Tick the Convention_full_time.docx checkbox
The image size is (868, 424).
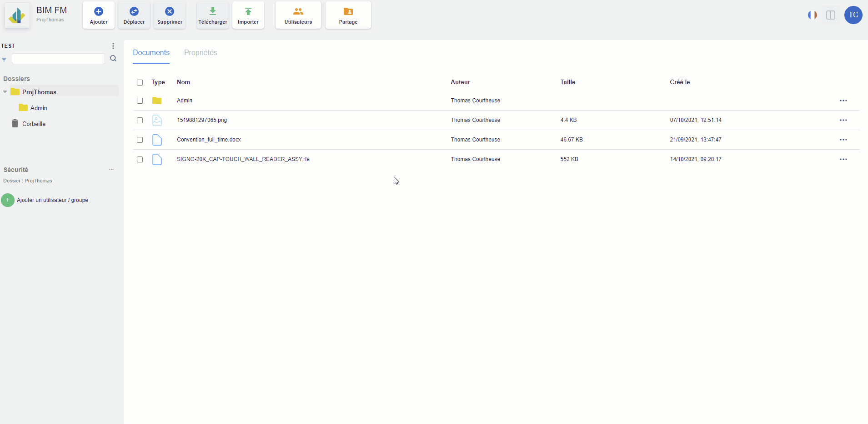140,140
